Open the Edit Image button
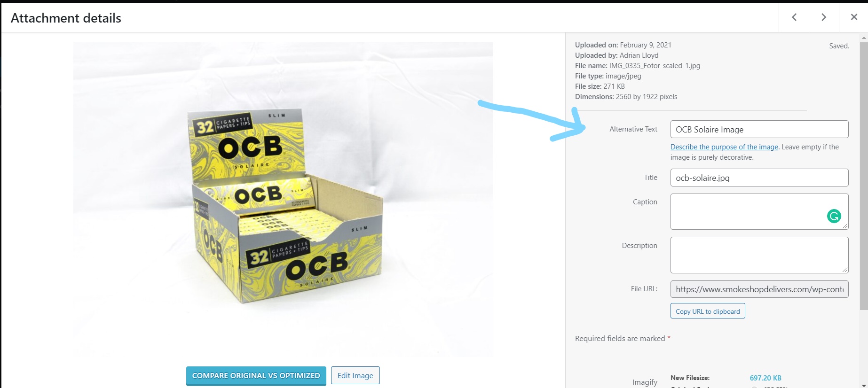Image resolution: width=868 pixels, height=388 pixels. coord(355,375)
